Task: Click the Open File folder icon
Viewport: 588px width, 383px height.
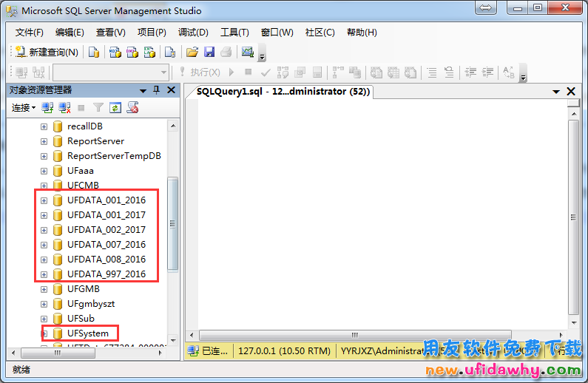Action: coord(192,52)
